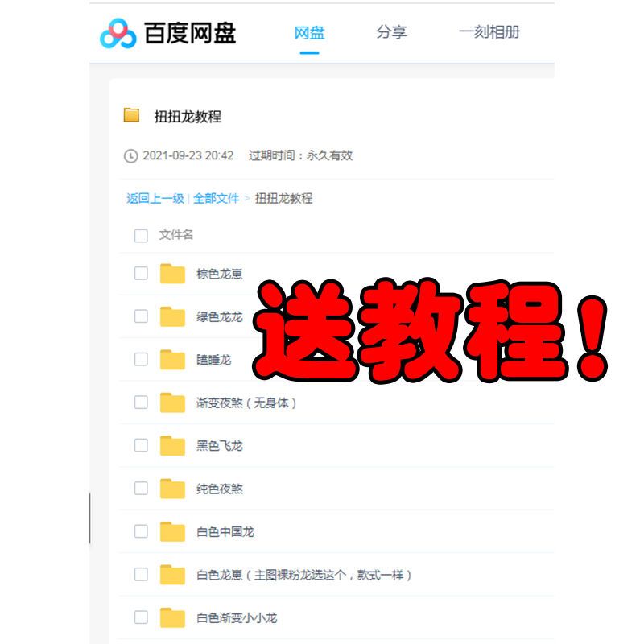The width and height of the screenshot is (644, 644).
Task: Select the 白色渐变小小龙 checkbox
Action: 141,617
